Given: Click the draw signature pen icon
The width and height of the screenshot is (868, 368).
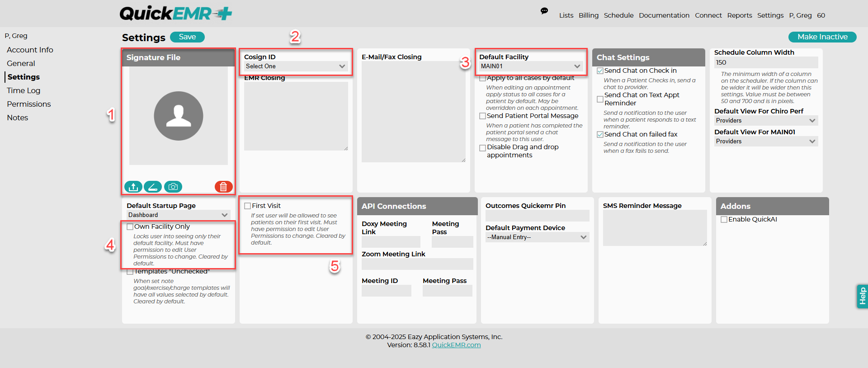Looking at the screenshot, I should click(153, 187).
